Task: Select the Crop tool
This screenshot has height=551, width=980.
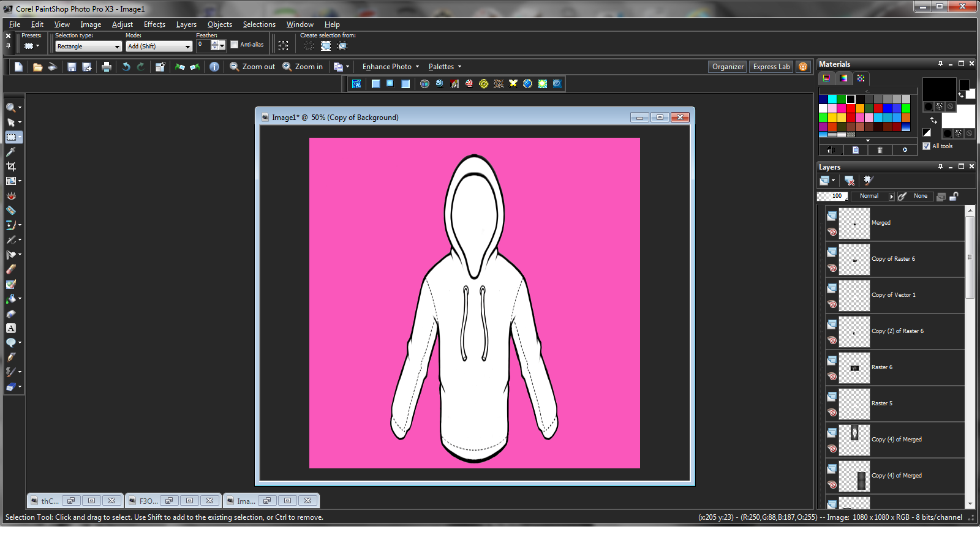Action: pos(11,167)
